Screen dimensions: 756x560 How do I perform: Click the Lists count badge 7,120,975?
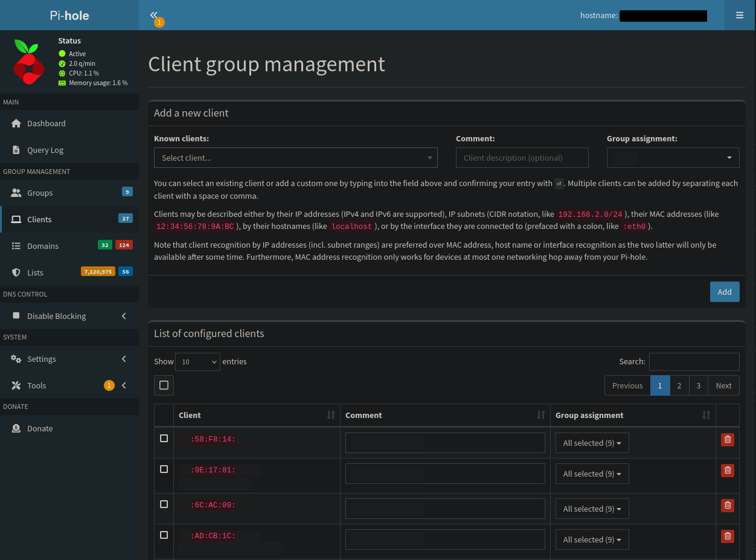98,272
